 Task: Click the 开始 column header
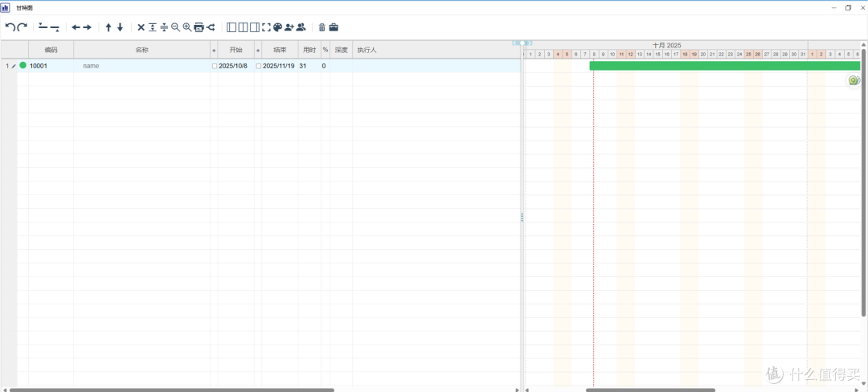click(235, 50)
